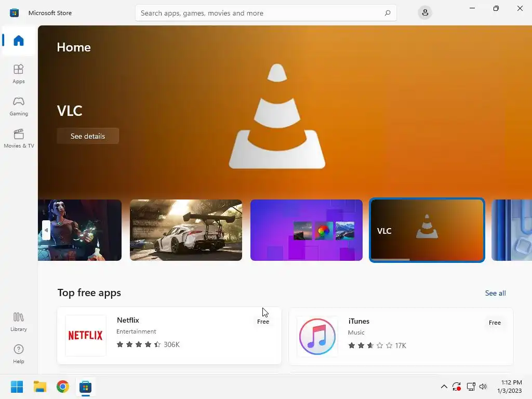Click iTunes star rating 17K
Image resolution: width=532 pixels, height=399 pixels.
tap(377, 345)
